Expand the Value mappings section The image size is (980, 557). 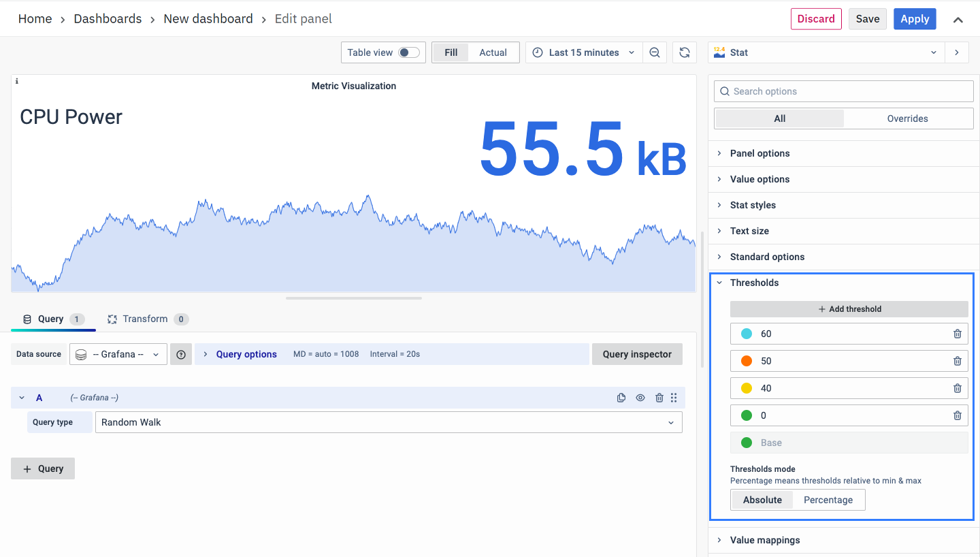(765, 540)
